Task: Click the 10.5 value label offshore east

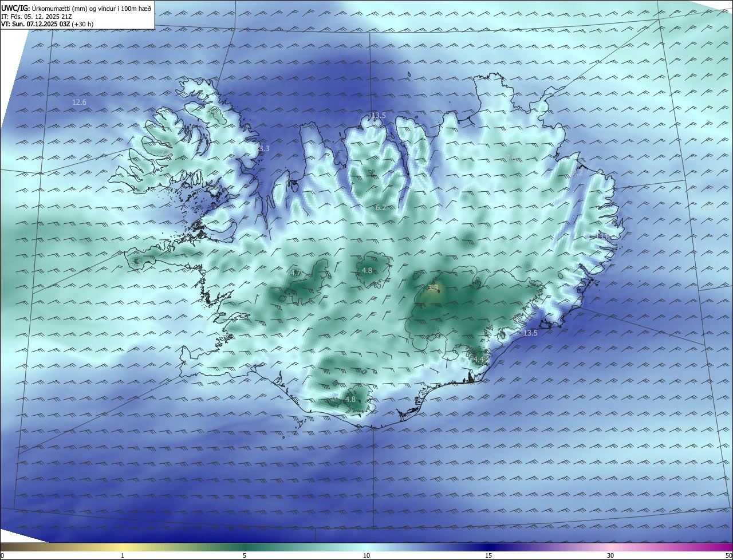Action: click(707, 207)
